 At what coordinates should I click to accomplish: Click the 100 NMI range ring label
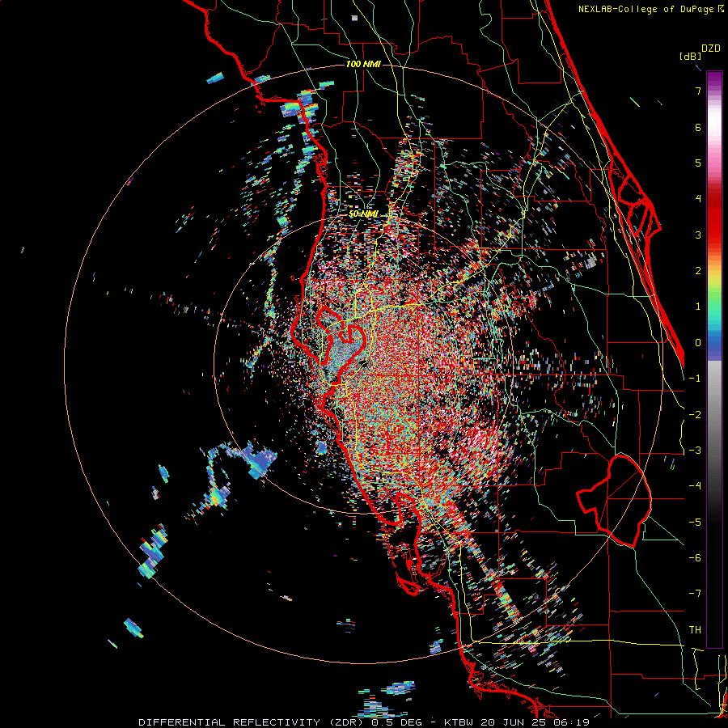click(x=363, y=64)
